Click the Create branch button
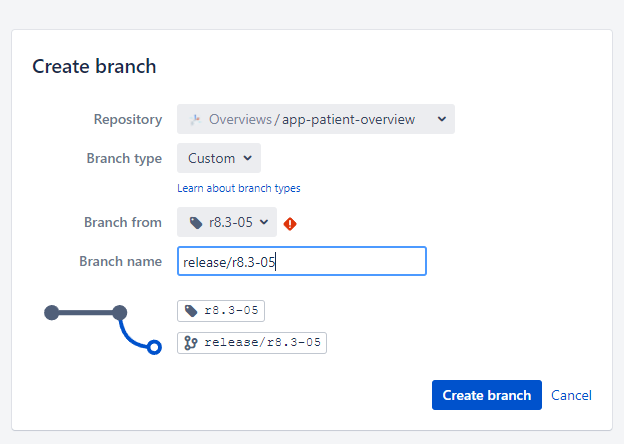Screen dimensions: 624x444 [x=487, y=395]
